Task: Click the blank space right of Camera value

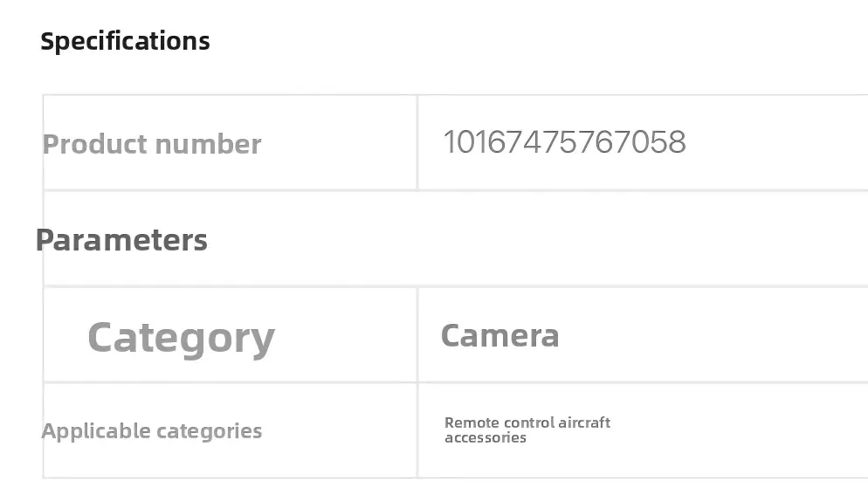Action: (x=716, y=335)
